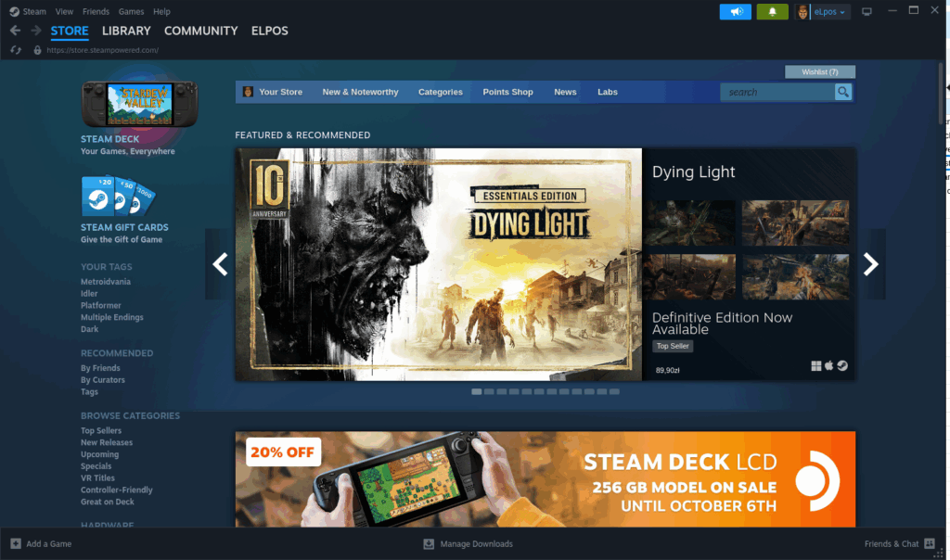Viewport: 950px width, 560px height.
Task: Open the News tab
Action: [x=565, y=92]
